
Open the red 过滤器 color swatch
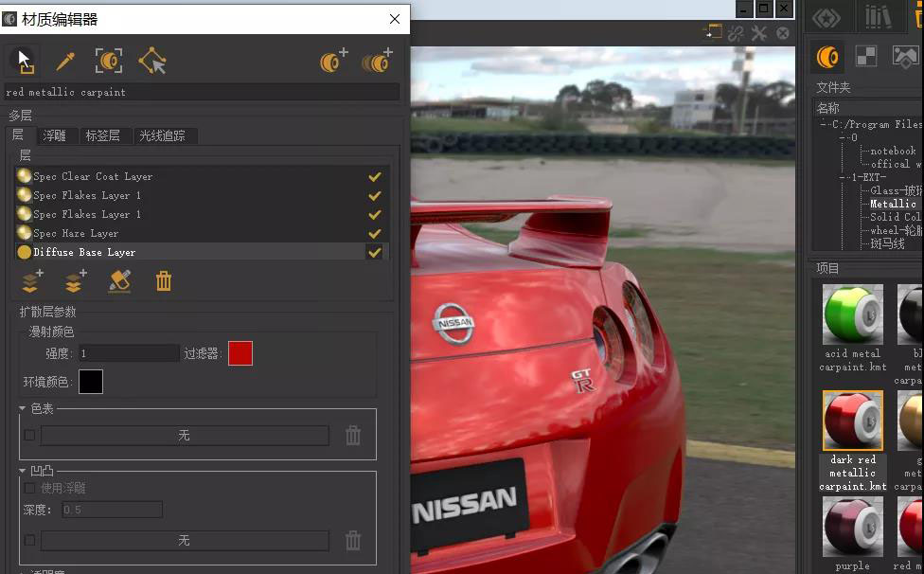click(x=240, y=353)
